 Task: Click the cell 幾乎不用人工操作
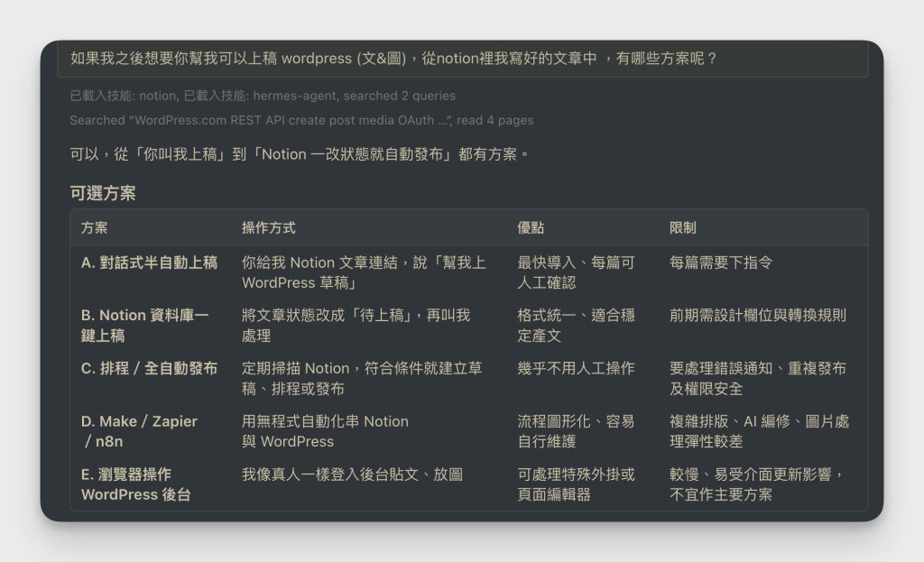click(x=576, y=369)
